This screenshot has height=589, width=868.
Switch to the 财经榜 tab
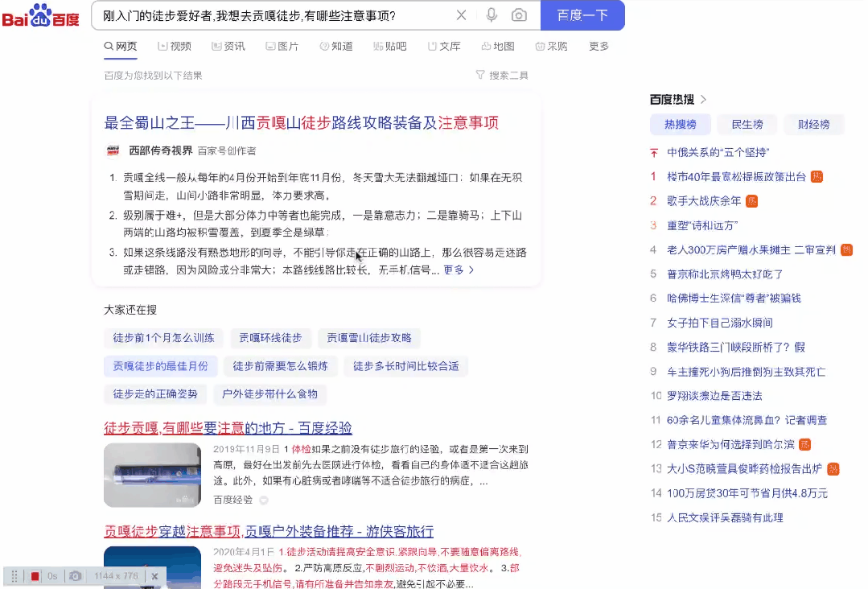[x=814, y=125]
